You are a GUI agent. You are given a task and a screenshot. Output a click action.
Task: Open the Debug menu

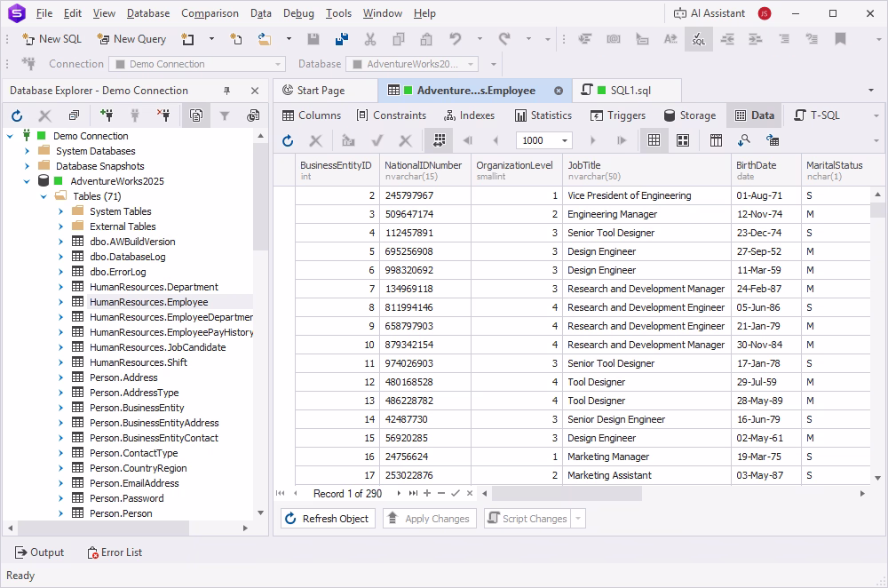pyautogui.click(x=297, y=13)
